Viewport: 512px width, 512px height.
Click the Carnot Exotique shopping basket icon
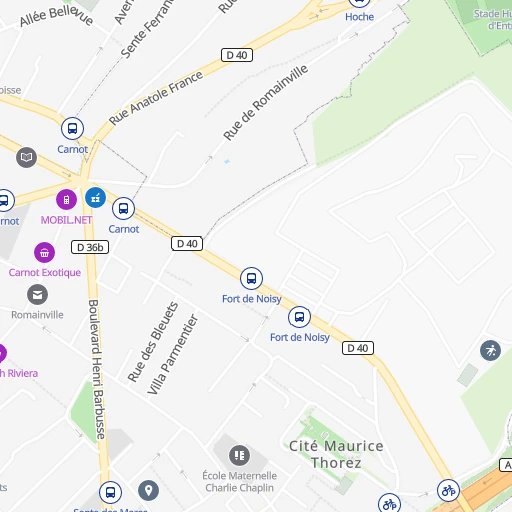(x=44, y=253)
